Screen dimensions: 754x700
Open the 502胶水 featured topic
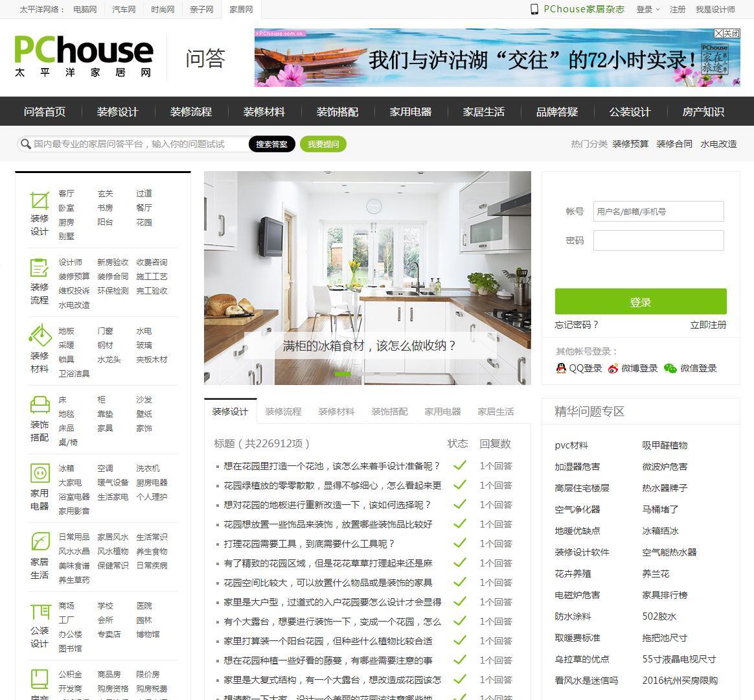659,616
